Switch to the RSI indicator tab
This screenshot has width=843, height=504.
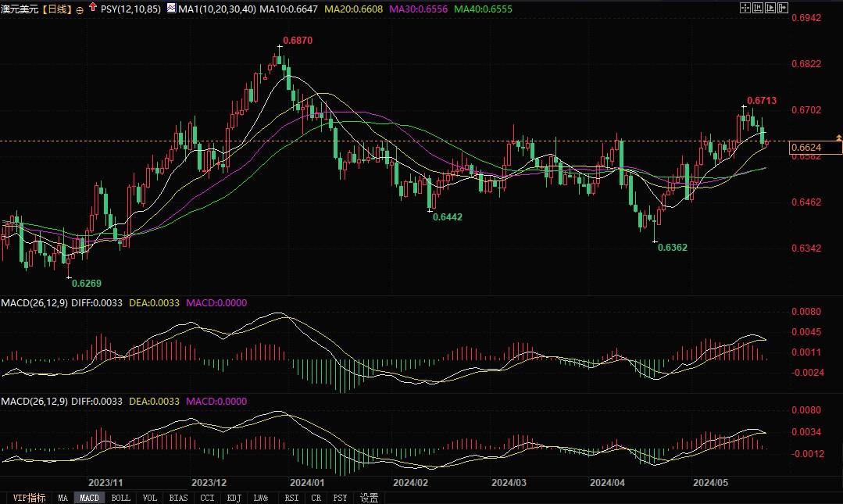coord(291,498)
